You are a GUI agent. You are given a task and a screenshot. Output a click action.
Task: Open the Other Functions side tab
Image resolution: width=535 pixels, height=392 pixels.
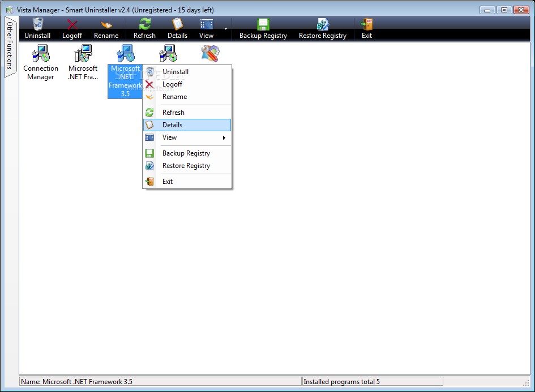(x=10, y=46)
